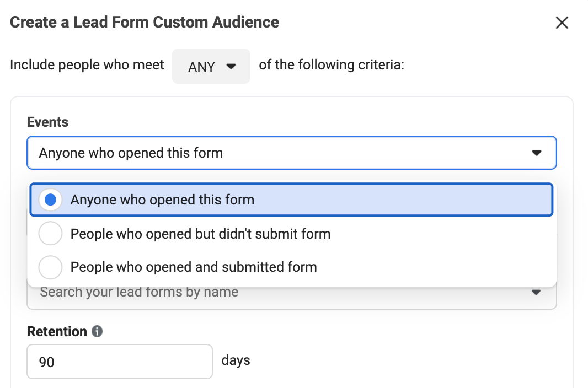
Task: Close the Lead Form Custom Audience dialog
Action: click(x=562, y=23)
